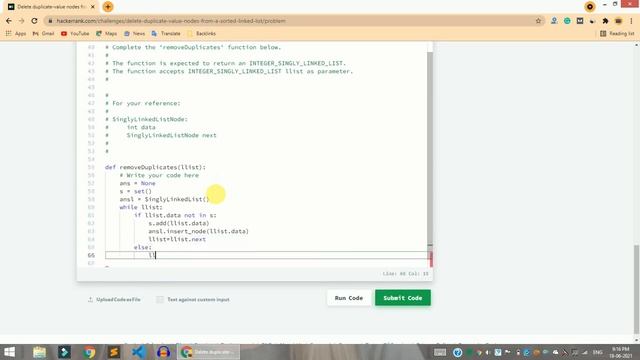Open the blue help tray icon
The image size is (640, 360).
[x=457, y=352]
